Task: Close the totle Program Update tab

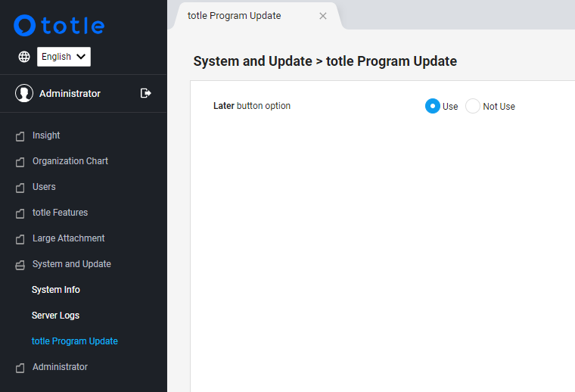Action: tap(323, 16)
